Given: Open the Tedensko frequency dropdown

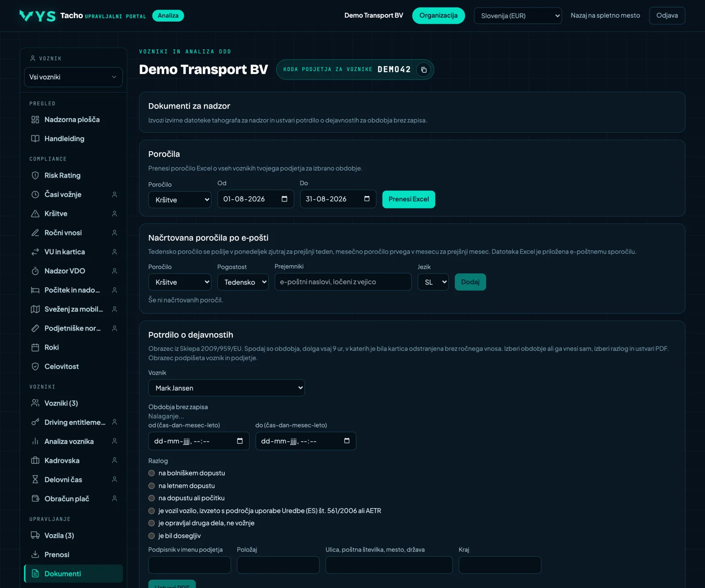Looking at the screenshot, I should (x=243, y=282).
